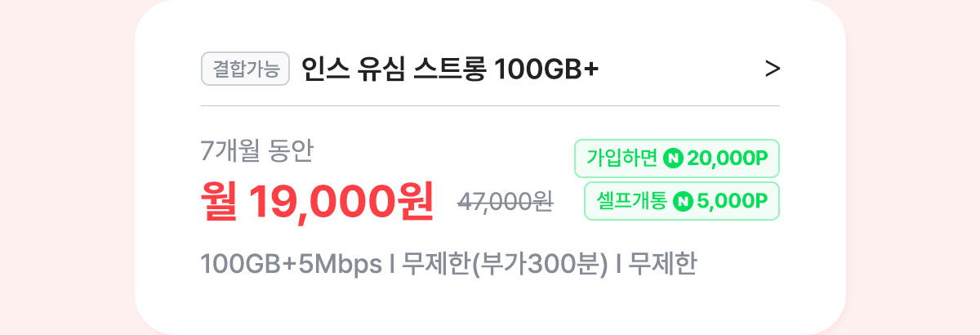Click the 100GB+5Mbps data allowance text
Viewport: 980px width, 335px height.
292,265
